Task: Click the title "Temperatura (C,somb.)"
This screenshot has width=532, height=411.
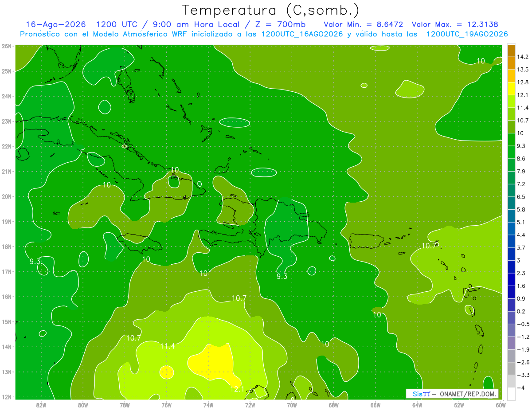Action: [271, 10]
